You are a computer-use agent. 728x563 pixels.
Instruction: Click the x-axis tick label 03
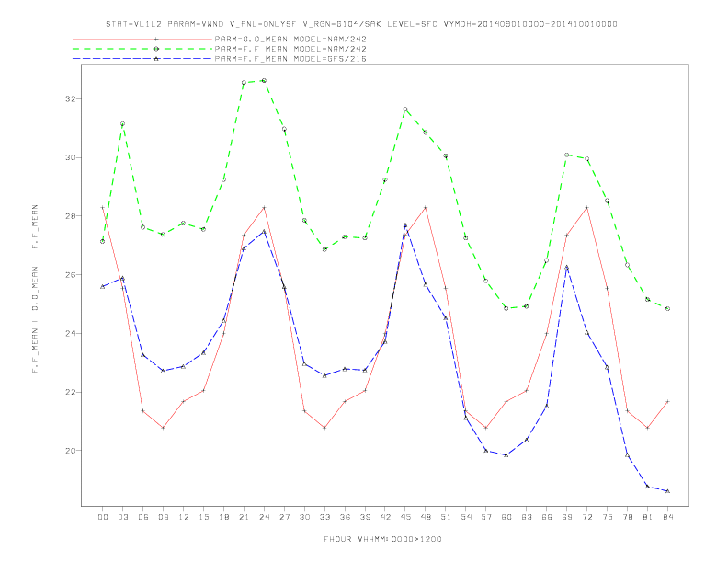click(122, 517)
